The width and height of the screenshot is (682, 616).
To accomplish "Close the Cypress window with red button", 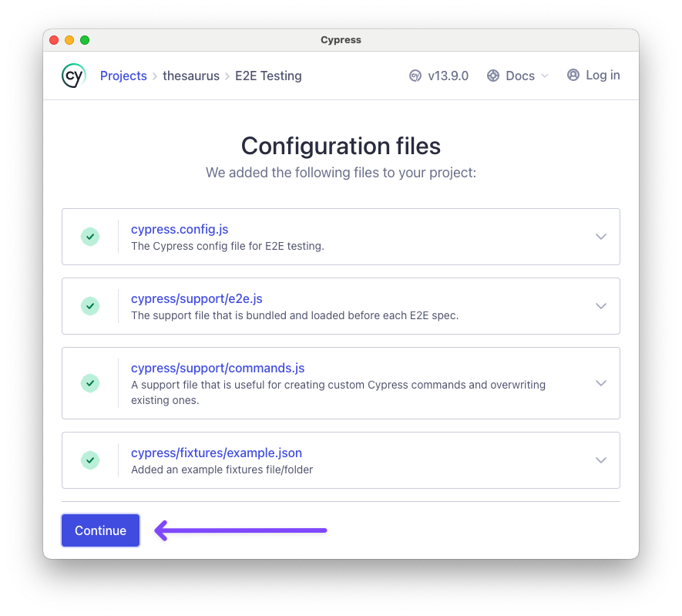I will (54, 40).
